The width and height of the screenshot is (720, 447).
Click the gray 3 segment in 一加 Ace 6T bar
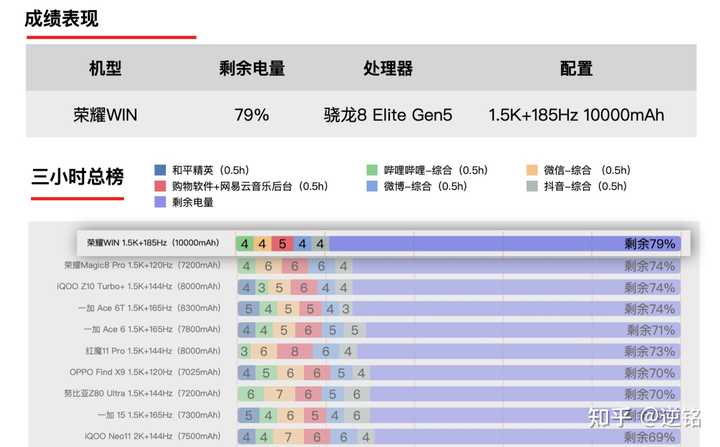[346, 309]
